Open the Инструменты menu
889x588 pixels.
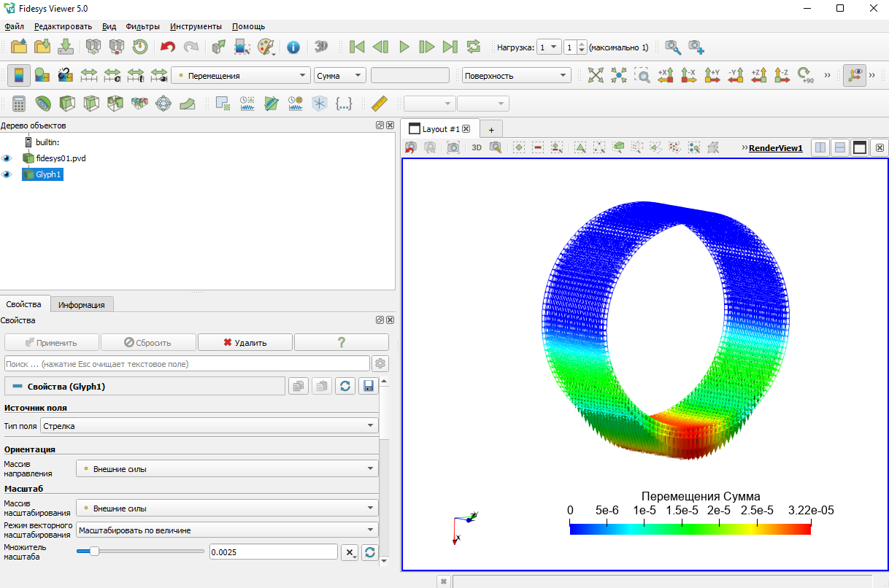tap(197, 26)
